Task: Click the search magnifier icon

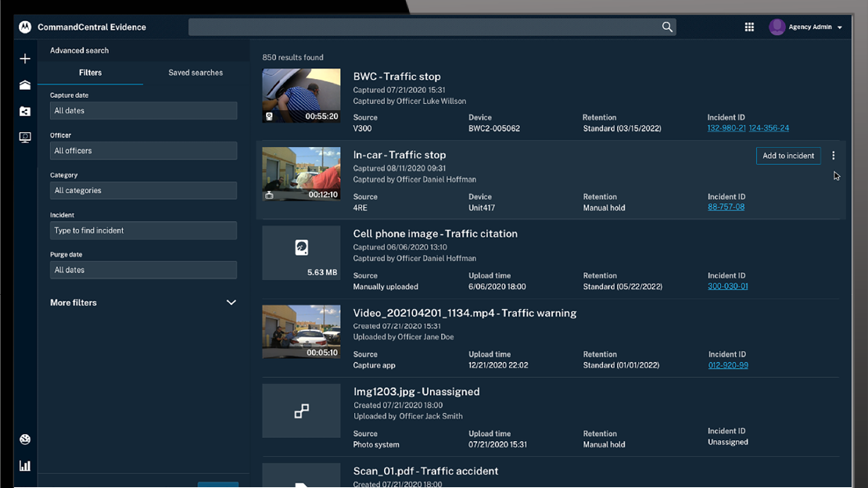Action: (x=667, y=27)
